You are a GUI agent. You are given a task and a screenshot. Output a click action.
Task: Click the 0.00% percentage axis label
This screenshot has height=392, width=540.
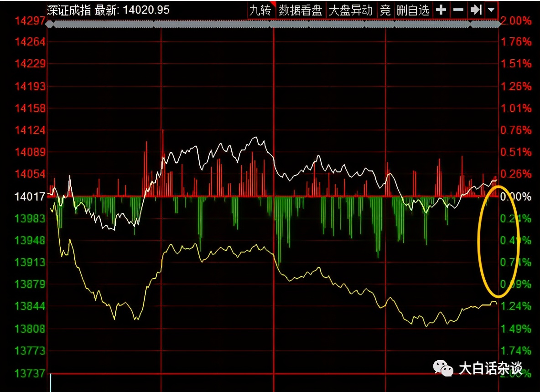point(516,196)
